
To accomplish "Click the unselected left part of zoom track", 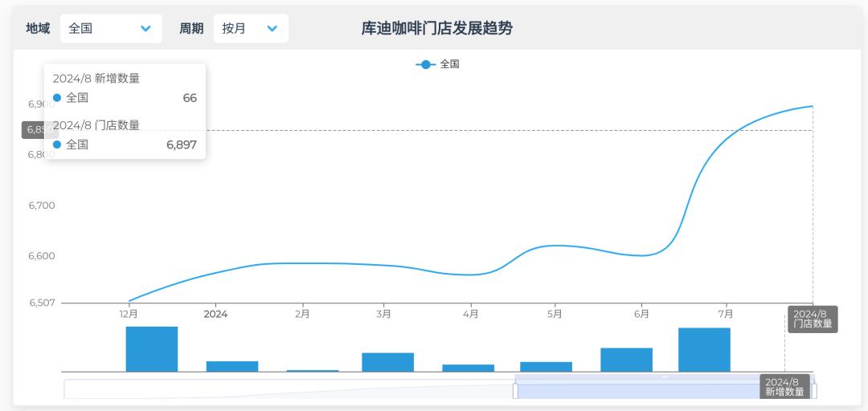I will point(289,389).
